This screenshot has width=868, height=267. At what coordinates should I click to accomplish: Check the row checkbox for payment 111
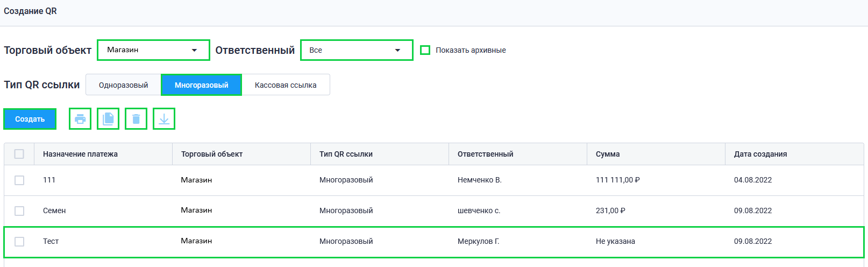tap(19, 180)
